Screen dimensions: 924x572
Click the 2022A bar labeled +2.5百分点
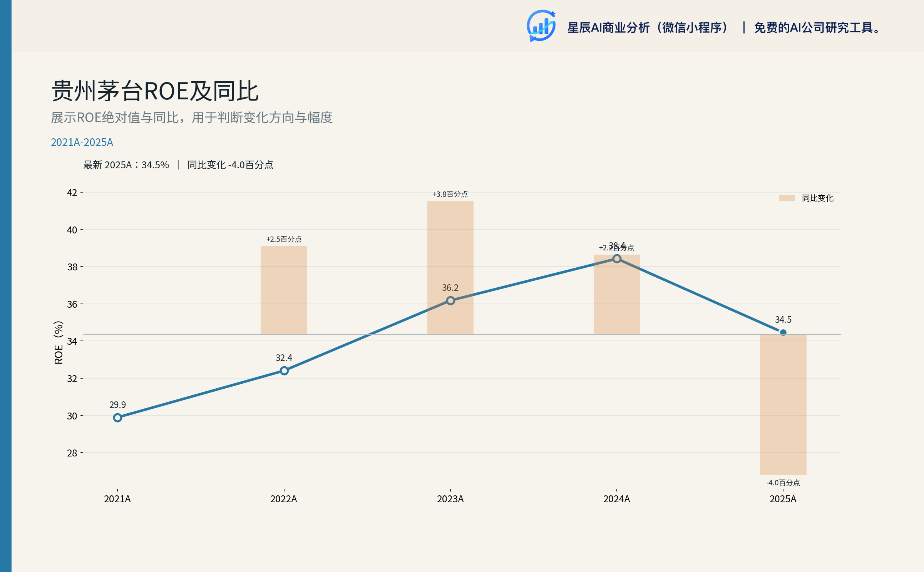tap(284, 290)
